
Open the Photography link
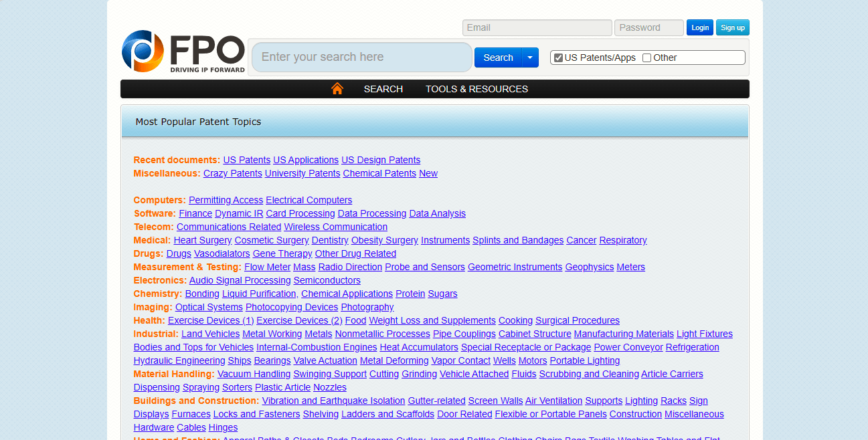coord(367,307)
